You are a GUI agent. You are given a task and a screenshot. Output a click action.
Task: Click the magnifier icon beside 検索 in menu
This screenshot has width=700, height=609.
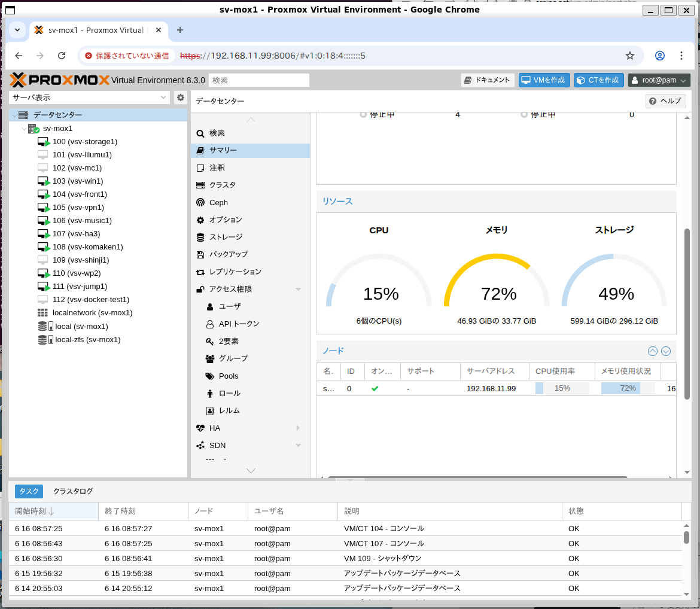coord(200,133)
